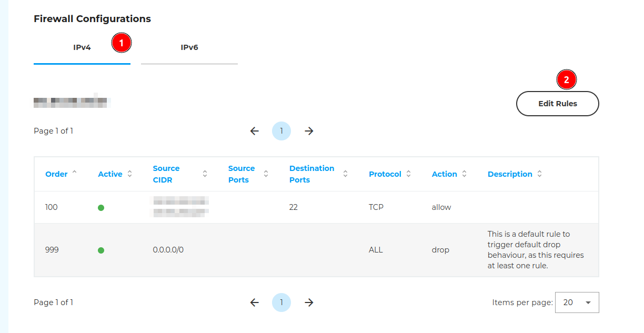644x333 pixels.
Task: Sort table by Destination Ports column
Action: point(319,174)
